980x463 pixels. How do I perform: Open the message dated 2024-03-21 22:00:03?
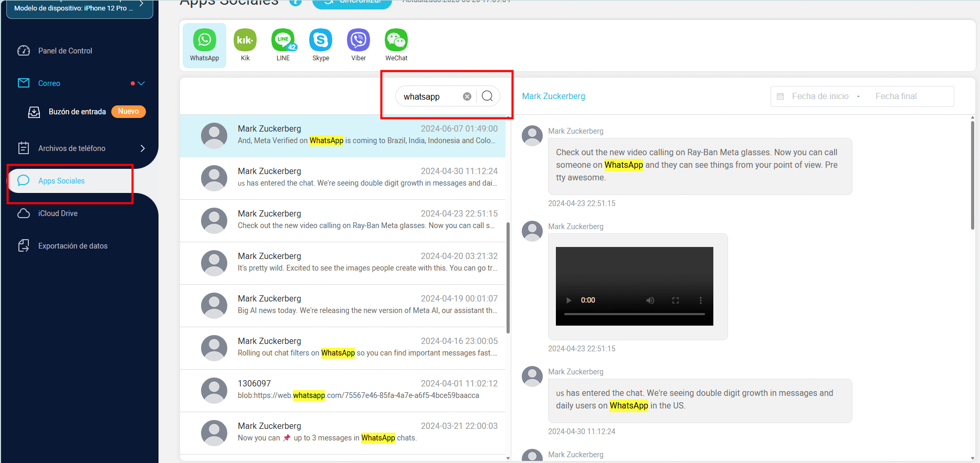(342, 433)
